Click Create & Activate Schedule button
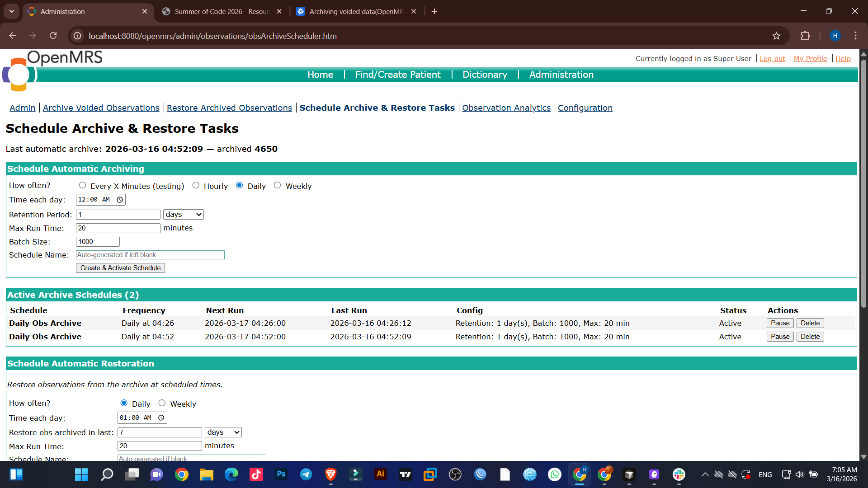Image resolution: width=868 pixels, height=488 pixels. point(120,268)
